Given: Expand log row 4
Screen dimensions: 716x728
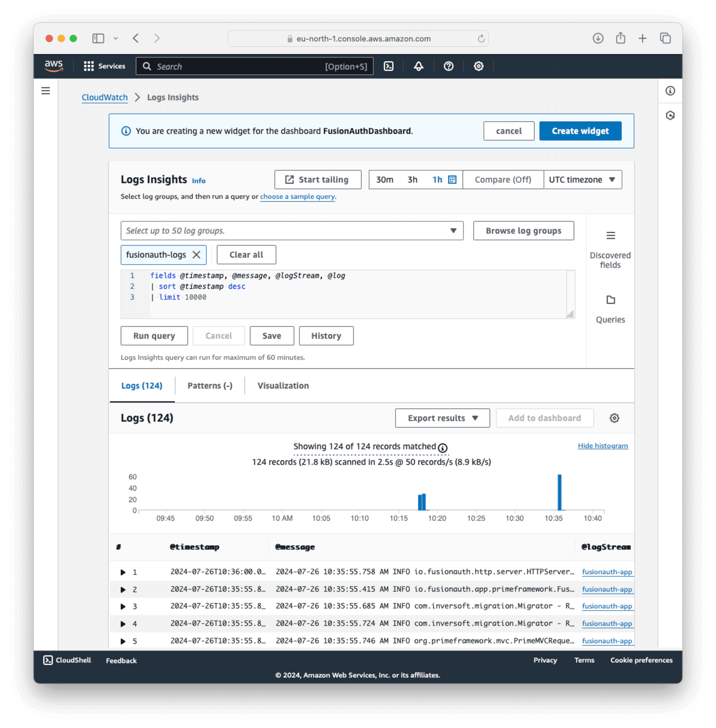Looking at the screenshot, I should click(x=123, y=624).
